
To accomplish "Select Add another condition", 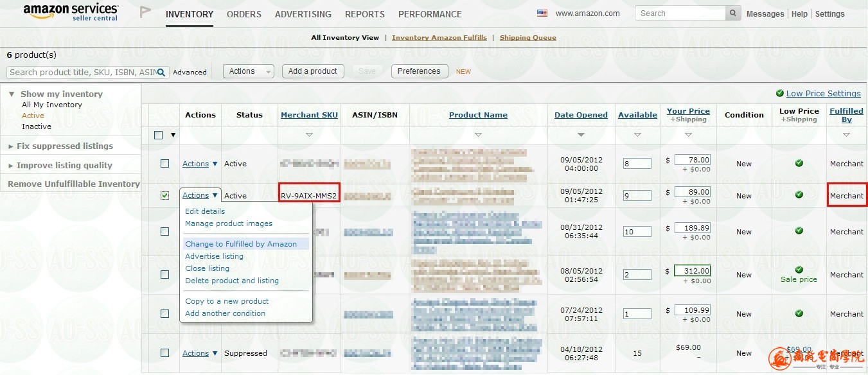I will tap(225, 313).
